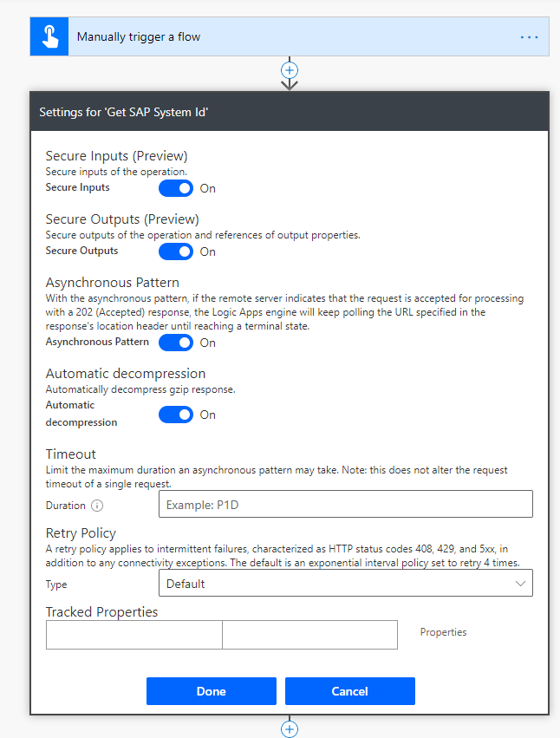Click the chevron on the Default selector
Image resolution: width=560 pixels, height=738 pixels.
pos(521,583)
